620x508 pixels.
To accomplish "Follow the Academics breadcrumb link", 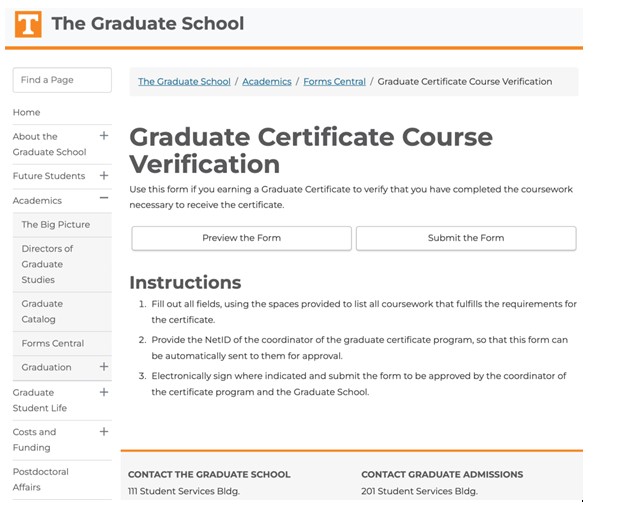I will pyautogui.click(x=267, y=82).
